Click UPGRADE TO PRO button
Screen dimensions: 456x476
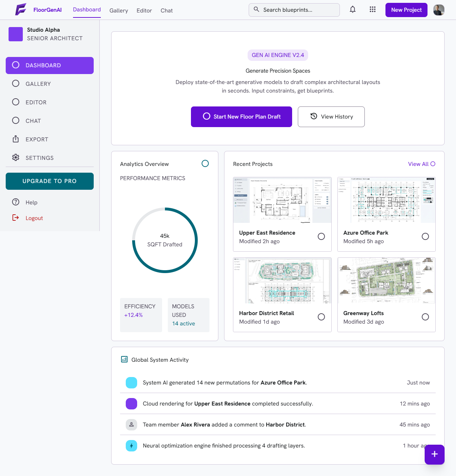[50, 181]
